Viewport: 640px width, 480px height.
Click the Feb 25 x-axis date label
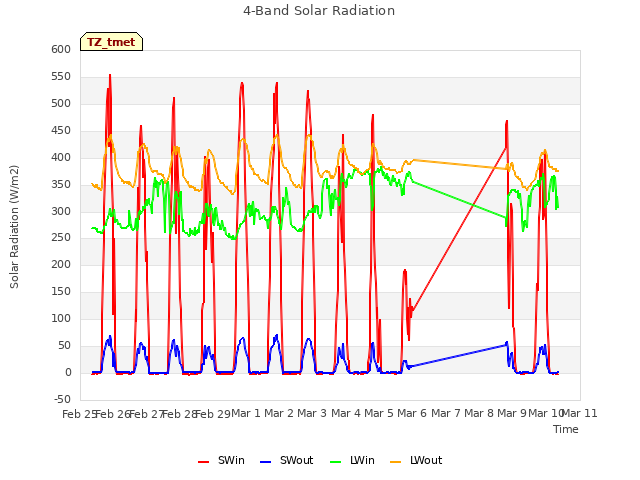coord(79,414)
